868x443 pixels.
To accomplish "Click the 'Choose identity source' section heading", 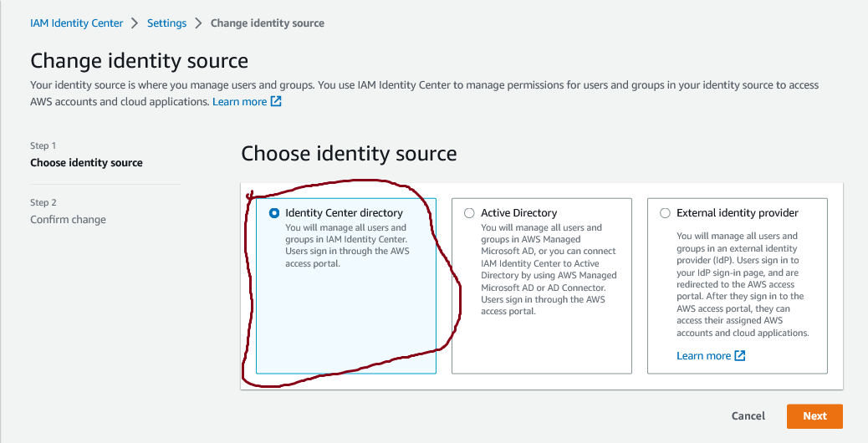I will pyautogui.click(x=349, y=154).
